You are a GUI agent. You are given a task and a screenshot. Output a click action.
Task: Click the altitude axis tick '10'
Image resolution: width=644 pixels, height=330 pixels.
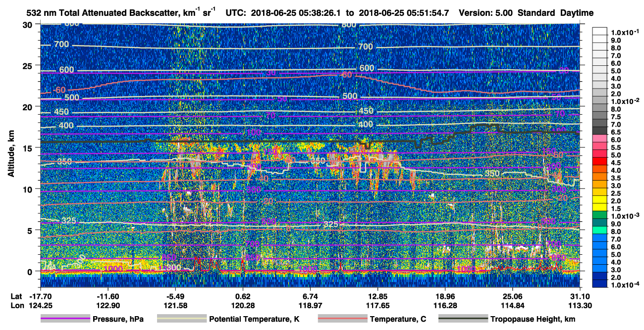pyautogui.click(x=27, y=189)
